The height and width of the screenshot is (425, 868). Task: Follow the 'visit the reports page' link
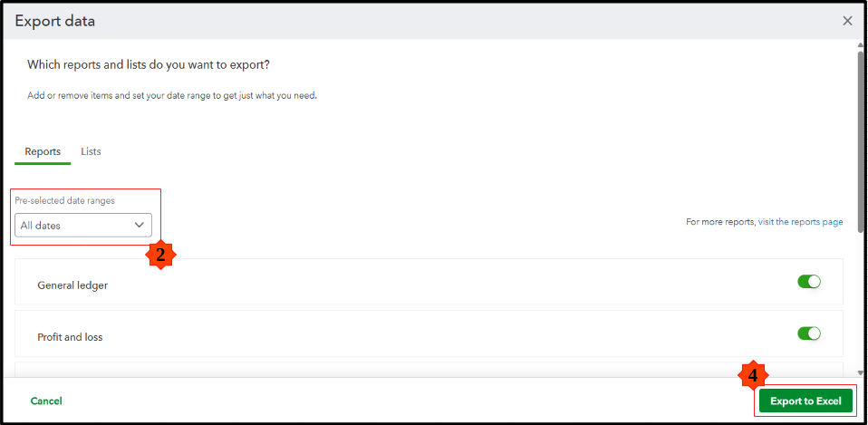click(x=800, y=222)
